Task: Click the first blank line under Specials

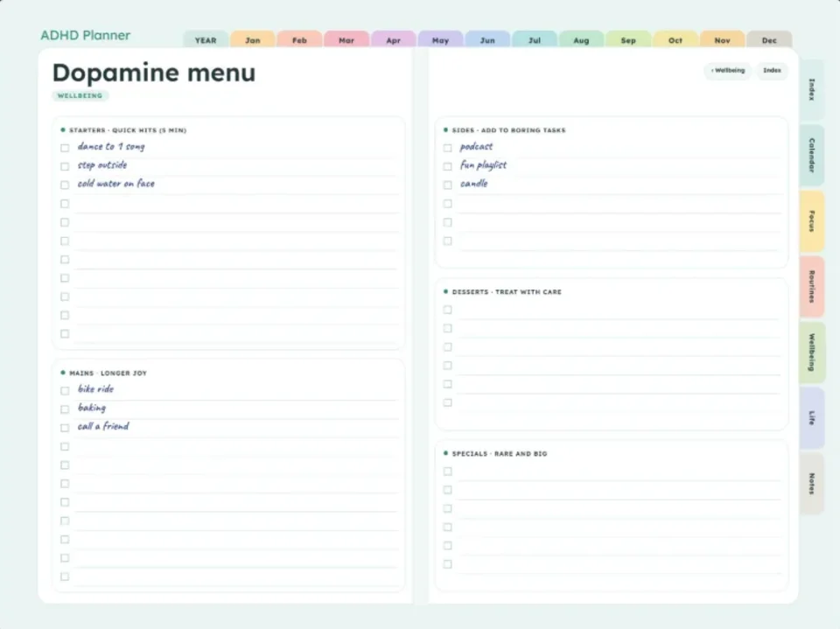Action: point(619,472)
